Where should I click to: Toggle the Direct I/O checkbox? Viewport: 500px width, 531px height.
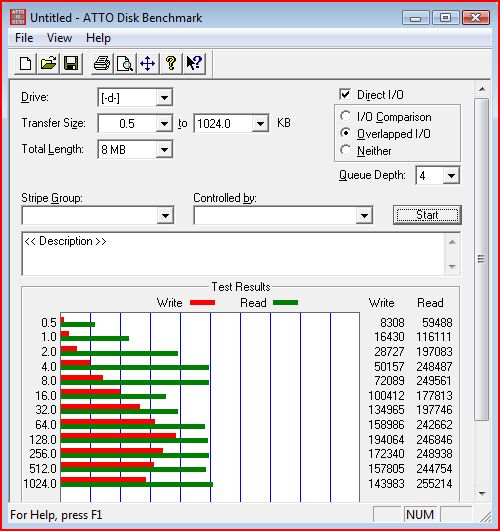(x=345, y=94)
